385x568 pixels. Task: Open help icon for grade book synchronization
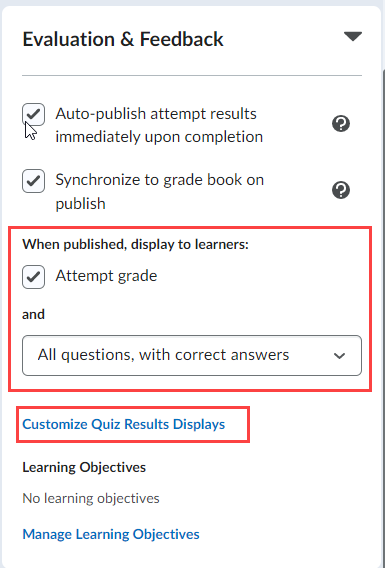tap(341, 190)
